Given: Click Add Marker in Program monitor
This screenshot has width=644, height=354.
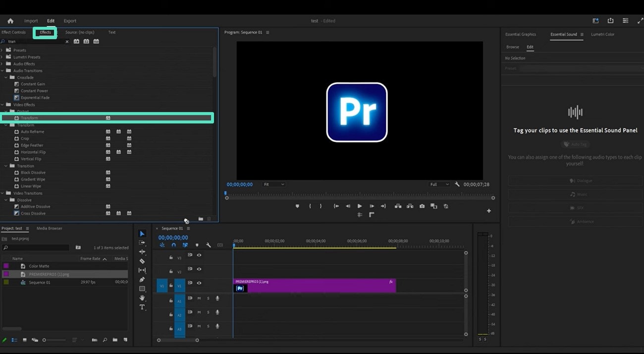Looking at the screenshot, I should pos(297,206).
